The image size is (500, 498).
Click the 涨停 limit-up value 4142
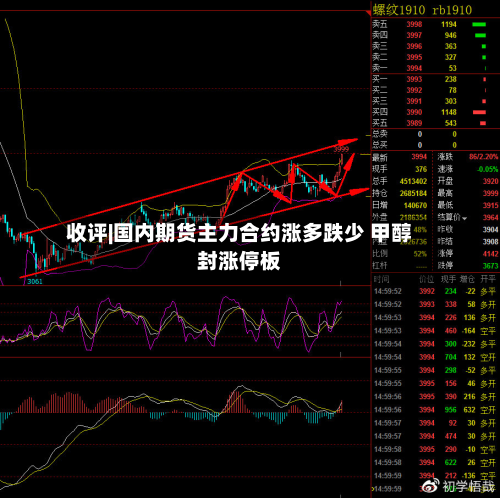coord(490,254)
